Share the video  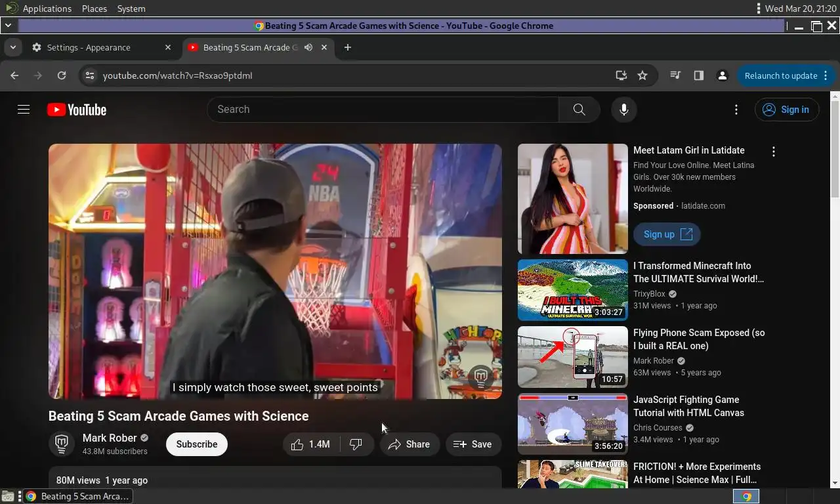409,444
